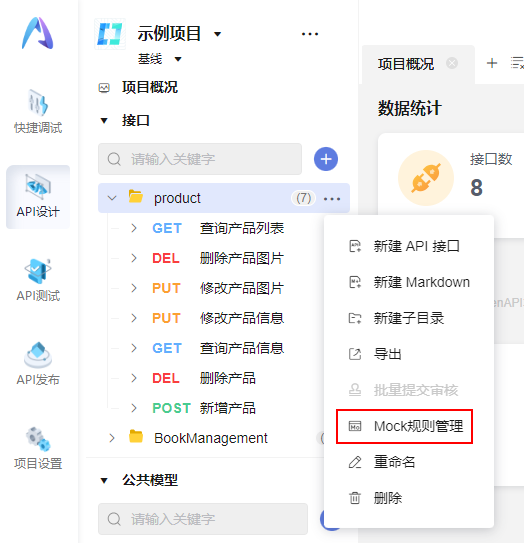Collapse the product folder chevron
The height and width of the screenshot is (543, 524).
click(x=112, y=198)
